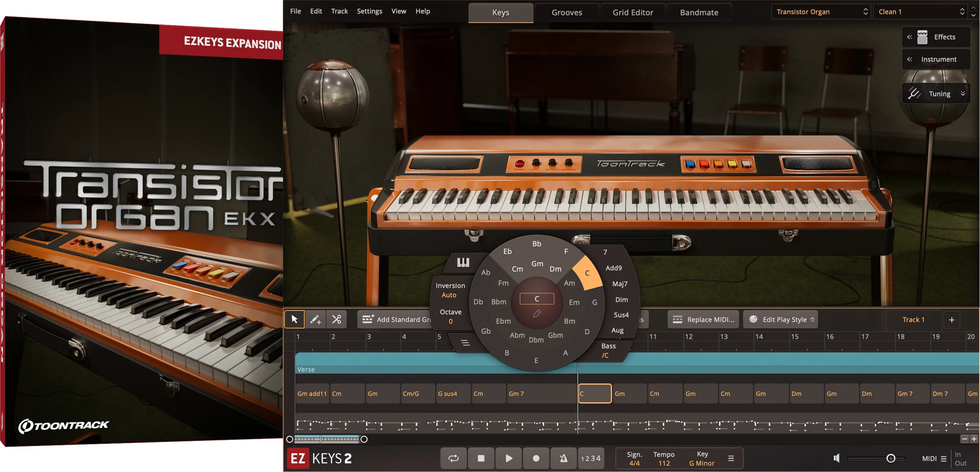Zoom out the timeline with minus

[964, 439]
